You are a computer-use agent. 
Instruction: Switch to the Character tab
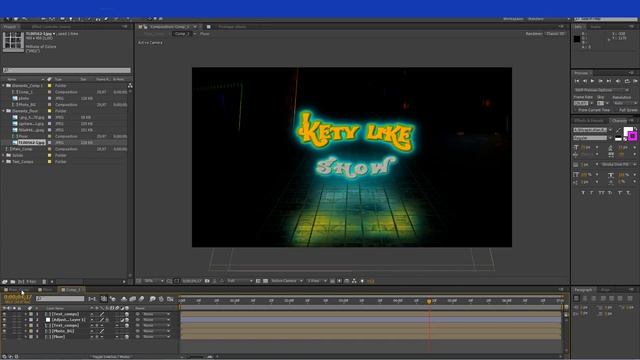pyautogui.click(x=619, y=121)
